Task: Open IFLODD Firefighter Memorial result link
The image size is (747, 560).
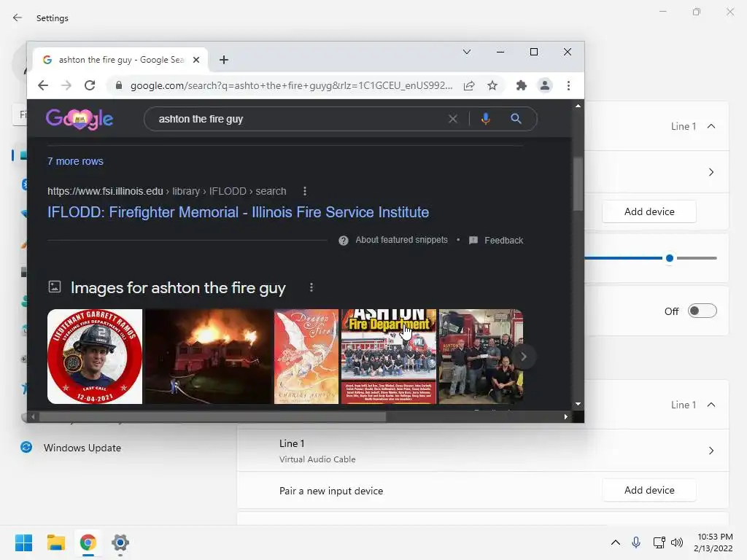Action: tap(238, 212)
